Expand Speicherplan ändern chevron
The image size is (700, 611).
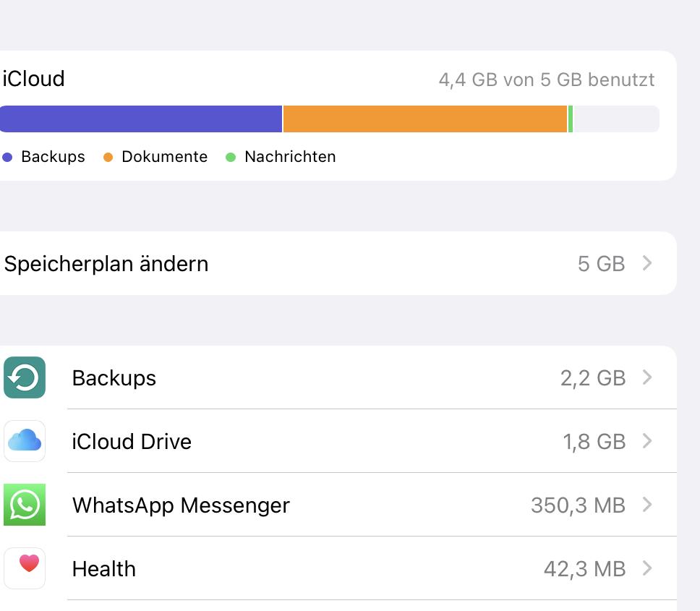[x=647, y=263]
